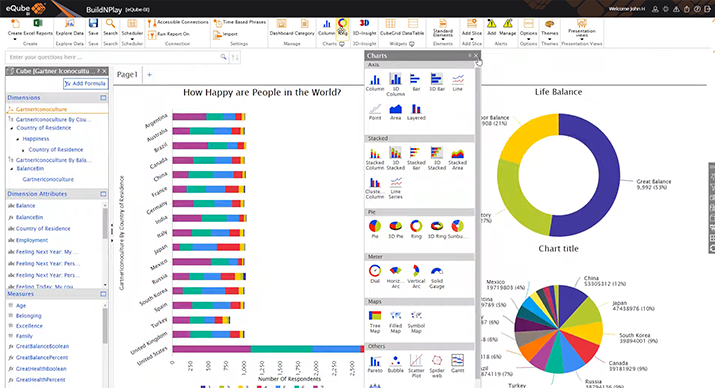
Task: Open Time Based Phrases settings
Action: tap(240, 23)
